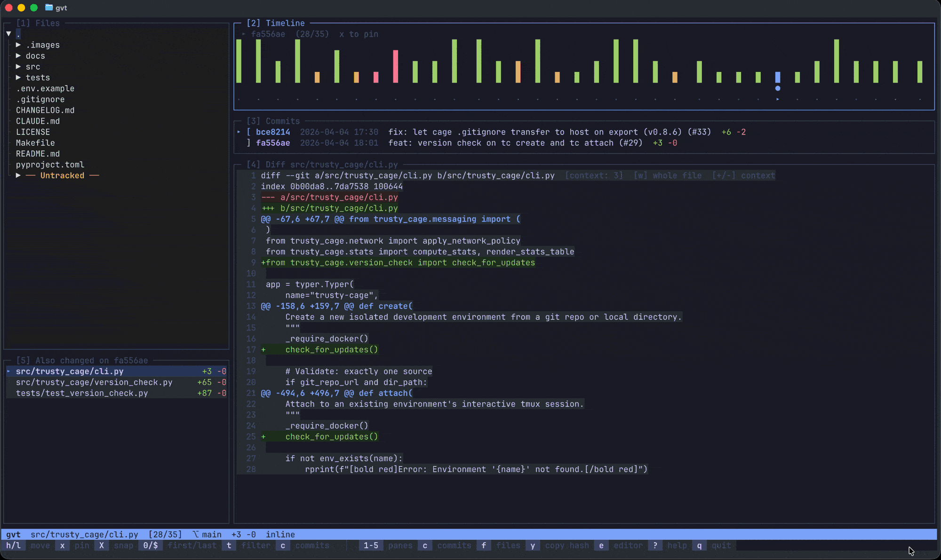Screen dimensions: 941x560
Task: Click the 't' filter badge in status bar
Action: tap(229, 545)
